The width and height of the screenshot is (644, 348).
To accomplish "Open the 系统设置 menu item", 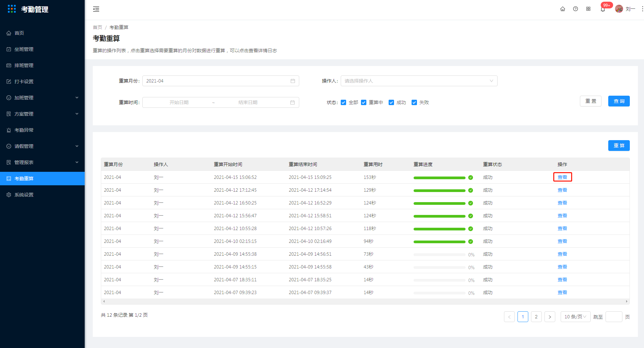I will (x=43, y=195).
